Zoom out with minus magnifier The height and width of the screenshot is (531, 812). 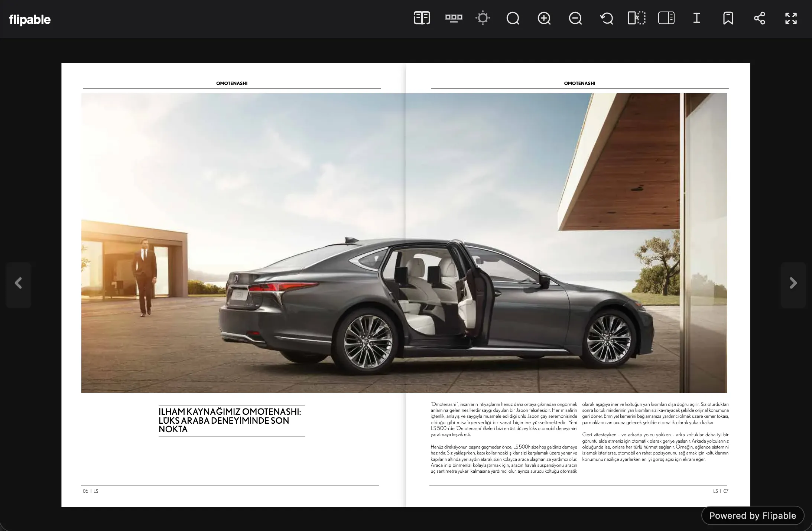point(575,18)
